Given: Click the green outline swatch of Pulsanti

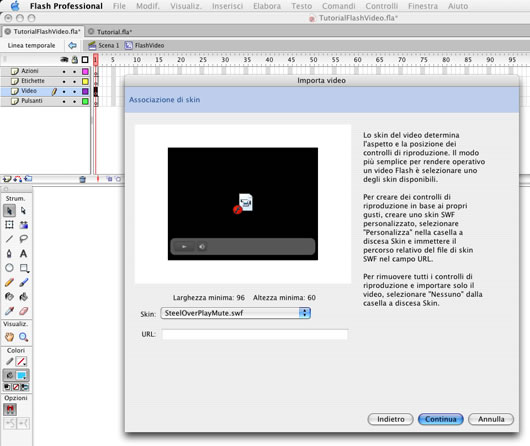Looking at the screenshot, I should point(85,101).
